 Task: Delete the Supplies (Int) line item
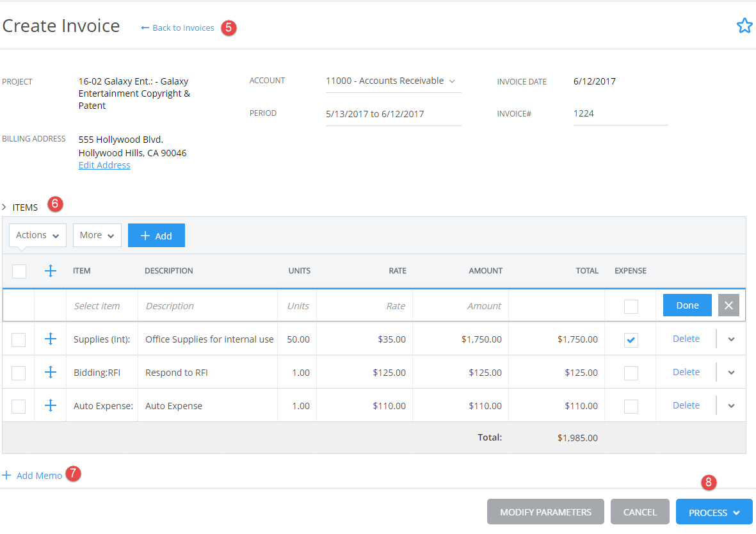click(x=686, y=339)
